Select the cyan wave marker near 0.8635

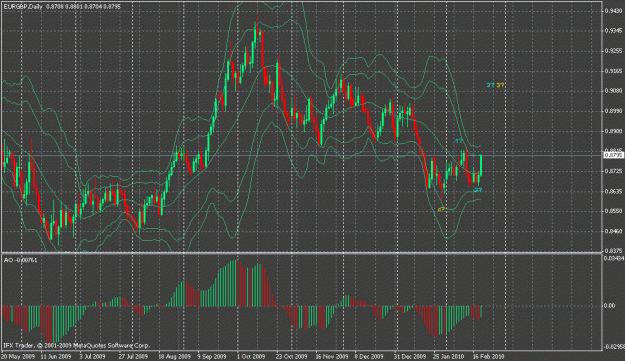(x=478, y=190)
